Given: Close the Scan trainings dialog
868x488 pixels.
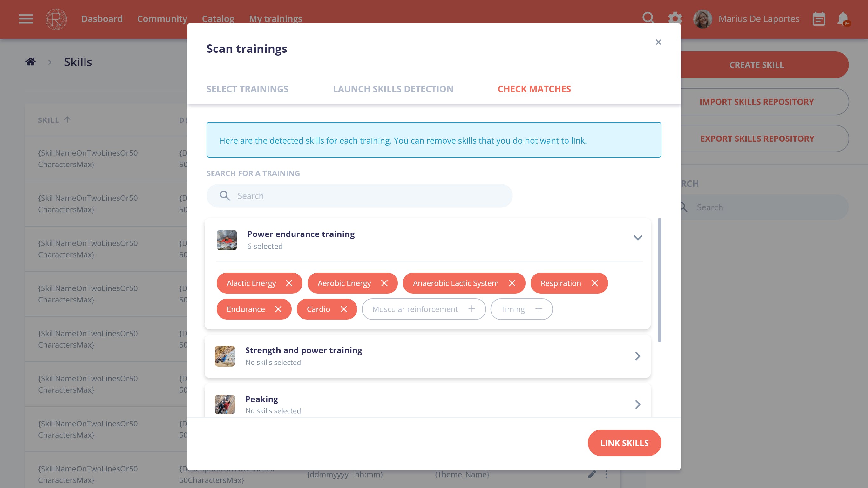Looking at the screenshot, I should pyautogui.click(x=658, y=42).
